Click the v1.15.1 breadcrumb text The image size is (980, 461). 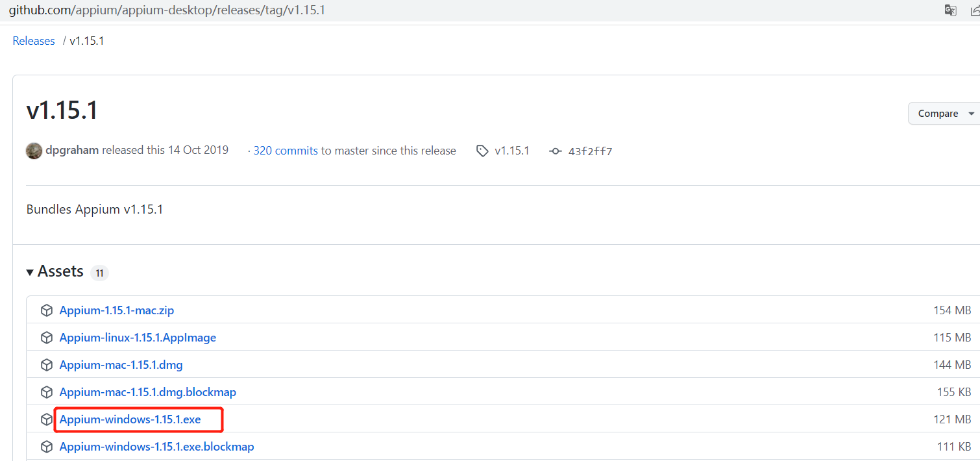[x=87, y=41]
